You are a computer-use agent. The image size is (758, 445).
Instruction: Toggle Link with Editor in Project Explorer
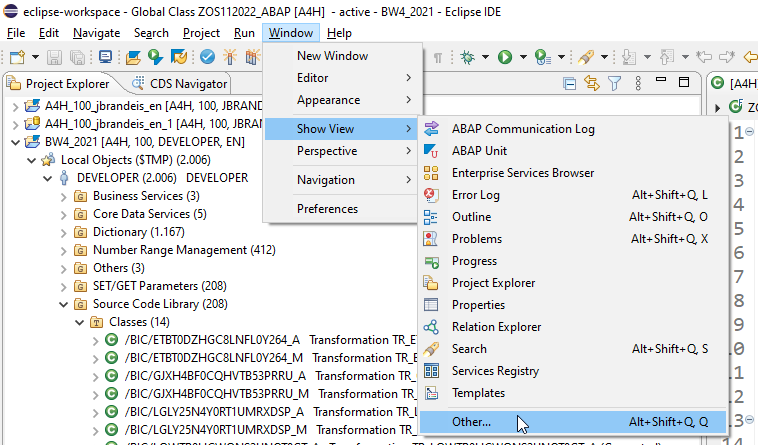point(592,84)
